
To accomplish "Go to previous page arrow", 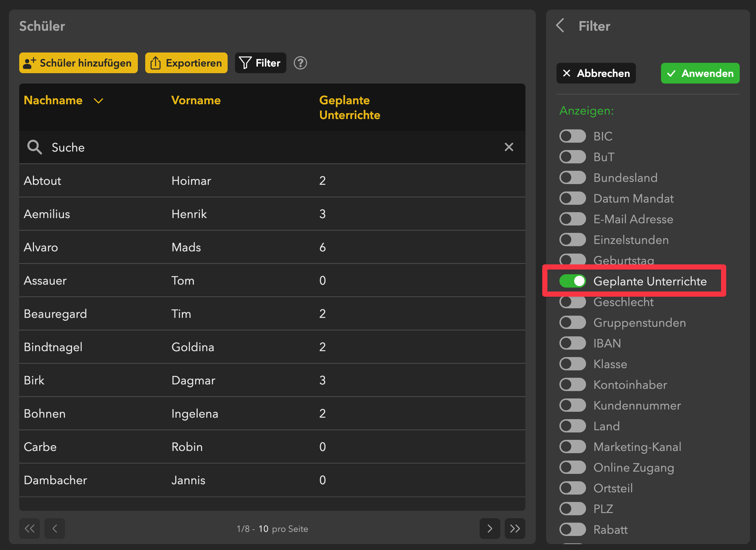I will tap(55, 529).
